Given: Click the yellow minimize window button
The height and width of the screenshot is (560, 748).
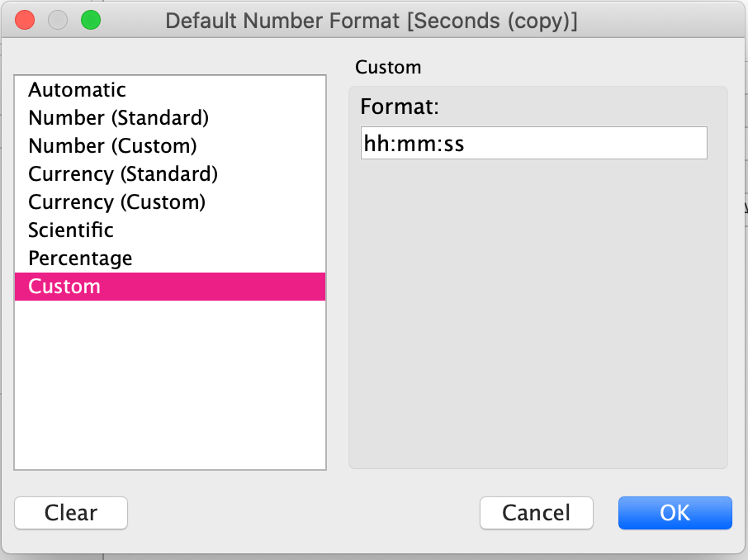Looking at the screenshot, I should coord(58,21).
